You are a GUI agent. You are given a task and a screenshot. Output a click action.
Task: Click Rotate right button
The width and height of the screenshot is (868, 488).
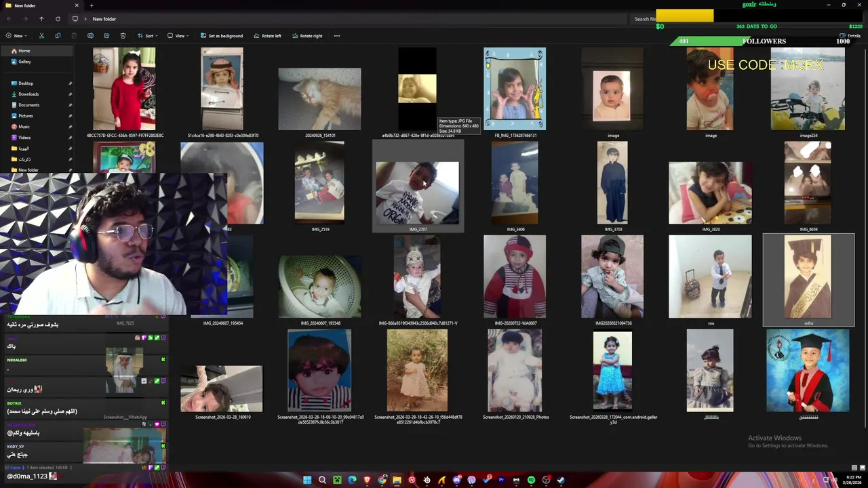click(307, 36)
